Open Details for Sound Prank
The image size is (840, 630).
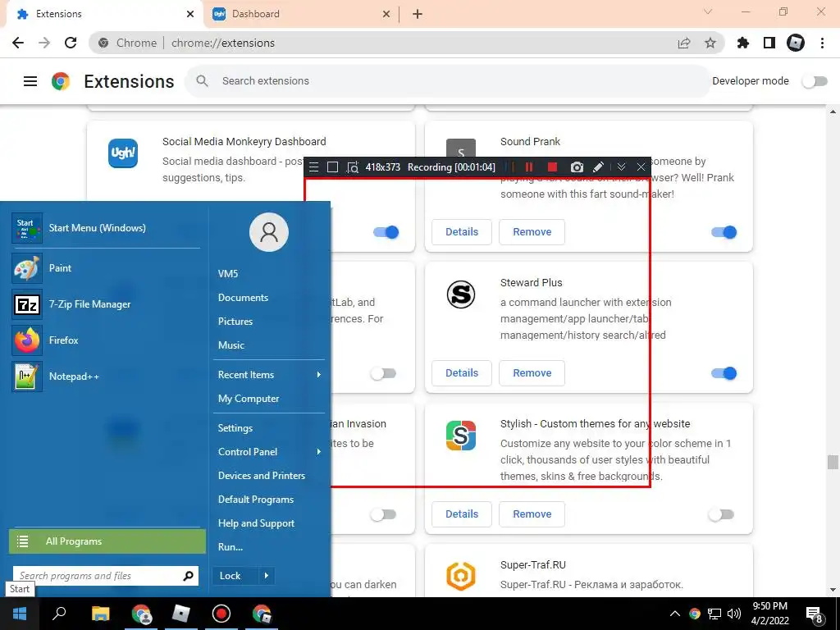click(462, 232)
